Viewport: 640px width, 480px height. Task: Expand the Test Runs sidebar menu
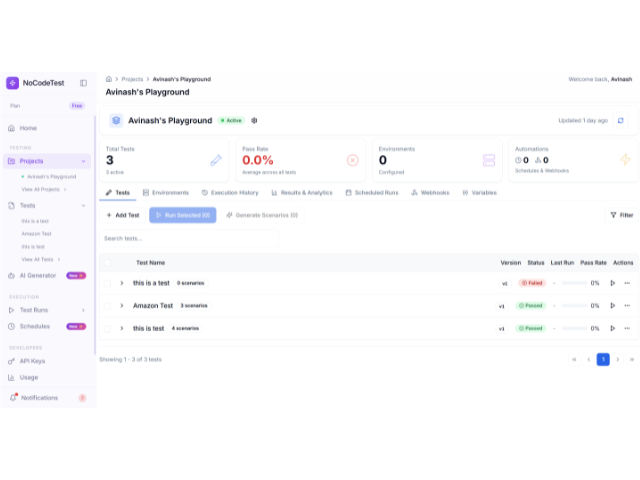pyautogui.click(x=83, y=310)
